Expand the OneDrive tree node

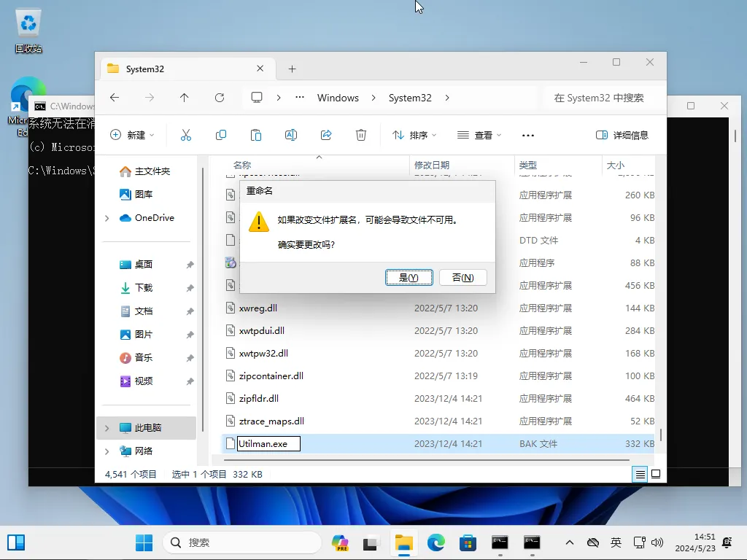(107, 218)
